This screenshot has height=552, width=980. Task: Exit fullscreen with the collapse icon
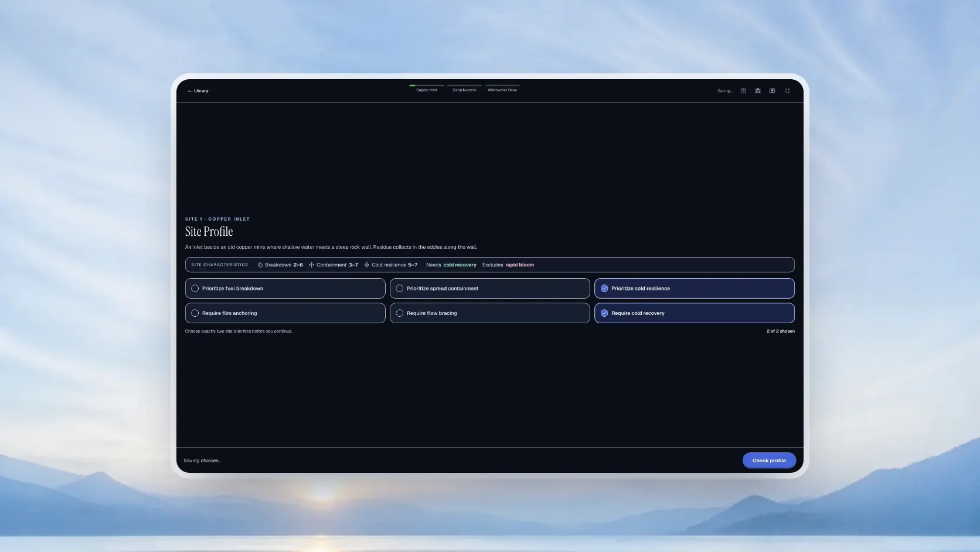pos(788,91)
